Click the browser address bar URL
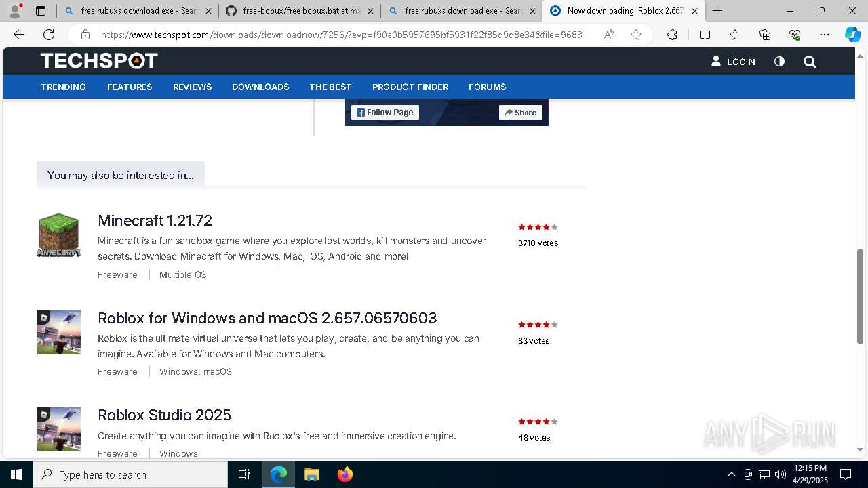Viewport: 868px width, 488px height. point(342,35)
